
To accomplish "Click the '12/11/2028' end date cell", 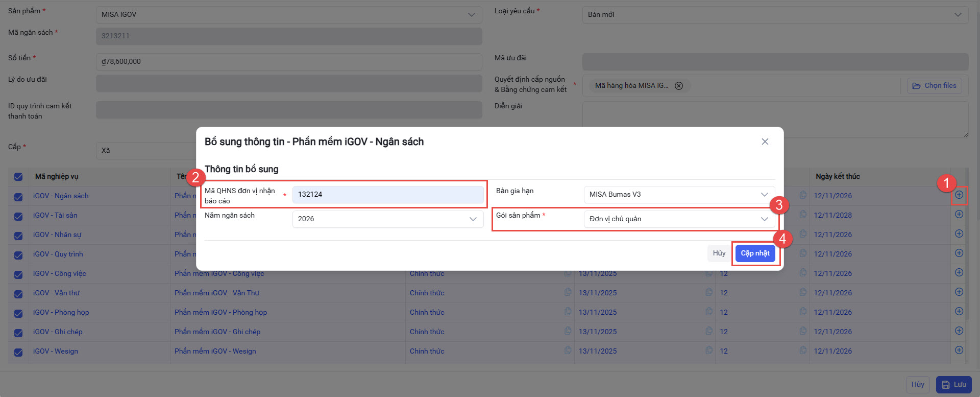I will 833,215.
